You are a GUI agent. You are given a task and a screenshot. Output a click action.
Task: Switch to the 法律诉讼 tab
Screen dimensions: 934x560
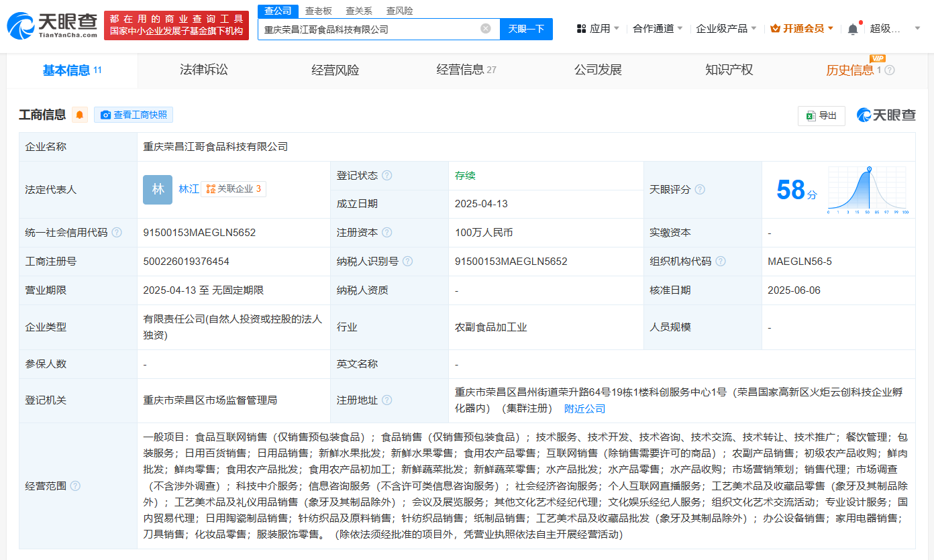tap(204, 70)
